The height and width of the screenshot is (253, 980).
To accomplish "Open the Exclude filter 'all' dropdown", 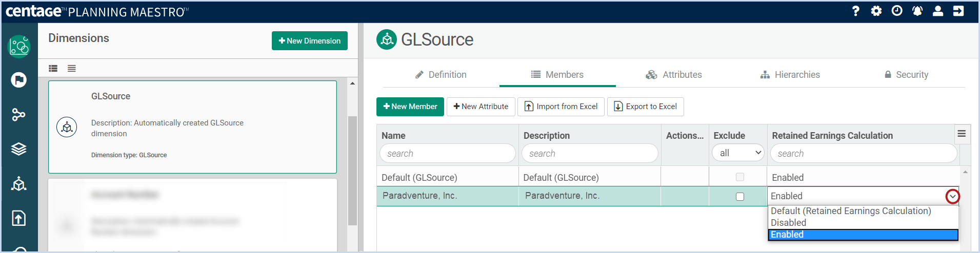I will (738, 153).
